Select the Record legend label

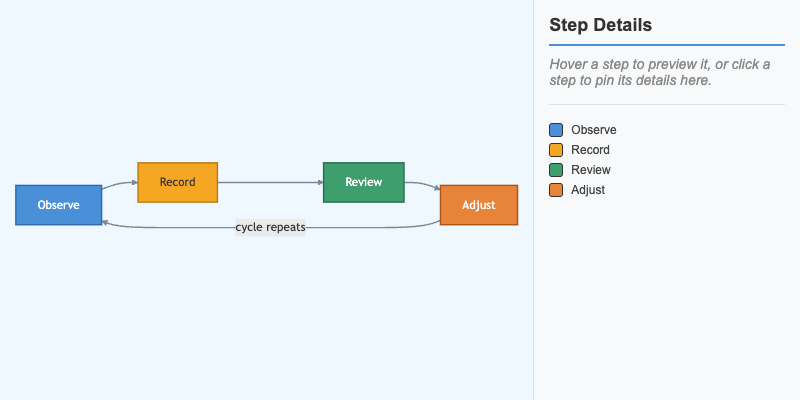pos(590,150)
